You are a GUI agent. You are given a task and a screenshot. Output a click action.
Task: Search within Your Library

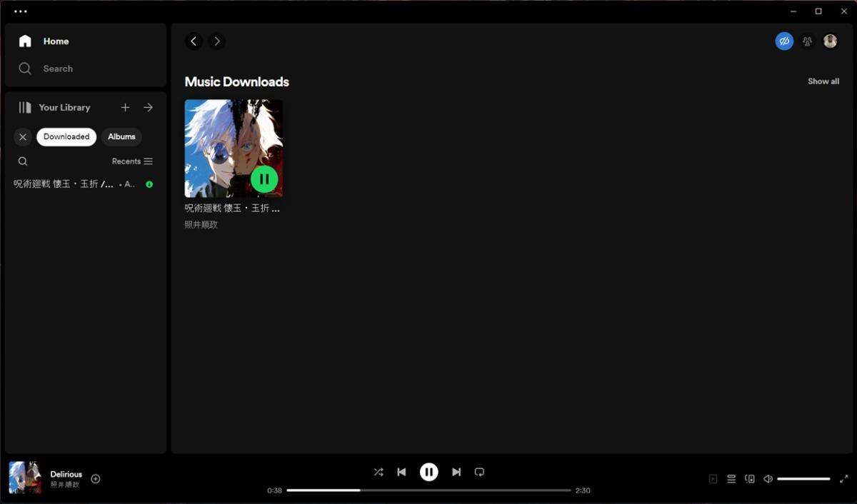23,161
